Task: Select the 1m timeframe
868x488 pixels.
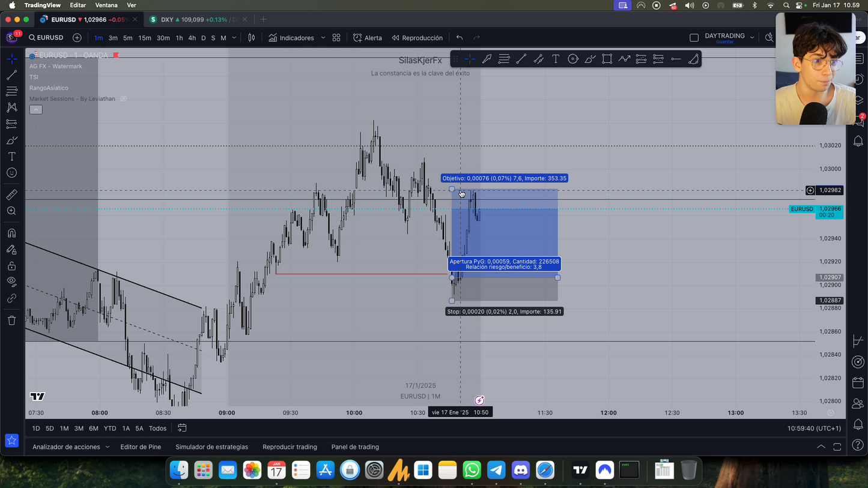Action: pos(99,38)
